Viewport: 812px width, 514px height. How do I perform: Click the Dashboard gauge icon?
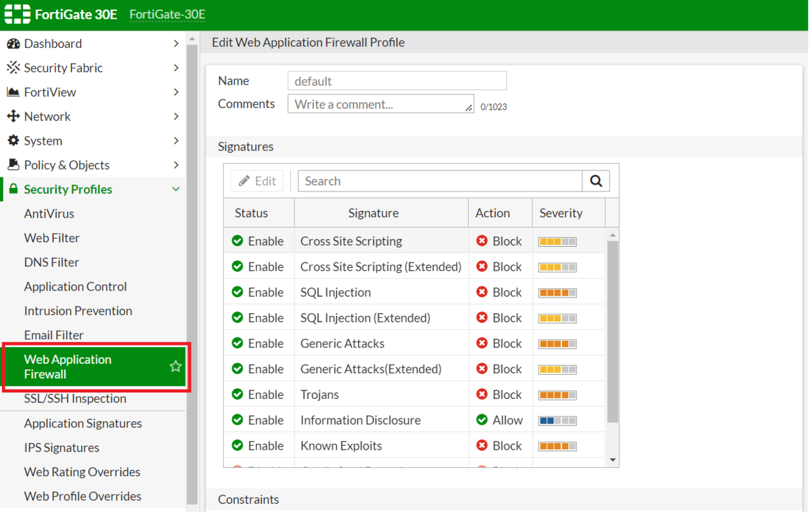click(x=13, y=44)
